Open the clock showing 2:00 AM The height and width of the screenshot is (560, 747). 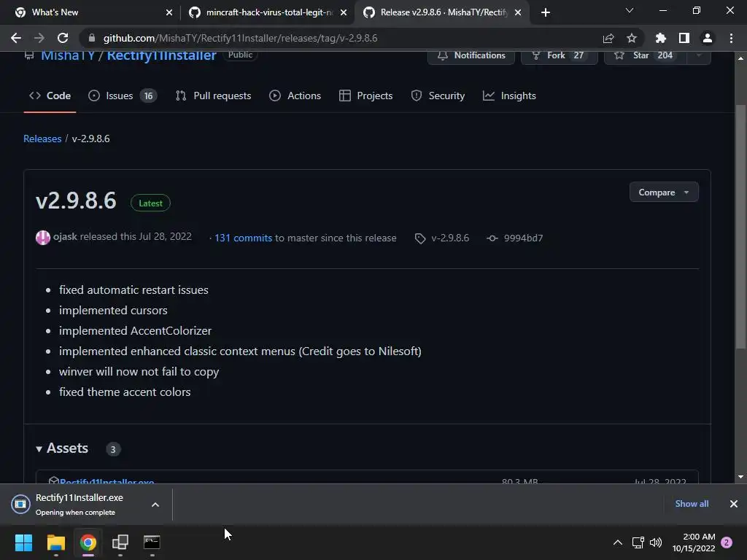pos(694,542)
